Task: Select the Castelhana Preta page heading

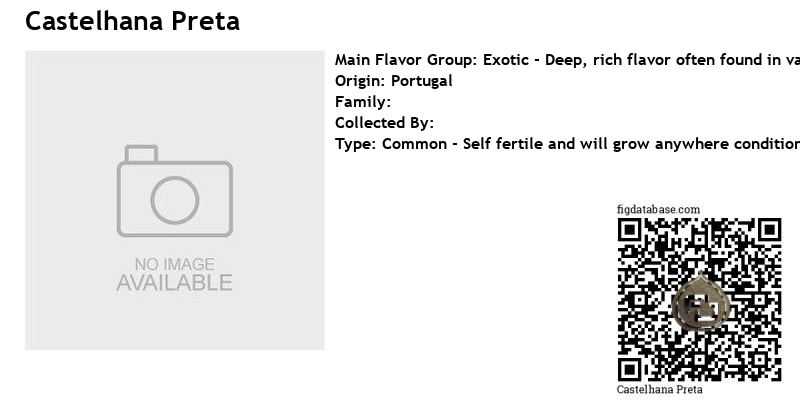Action: click(x=133, y=21)
